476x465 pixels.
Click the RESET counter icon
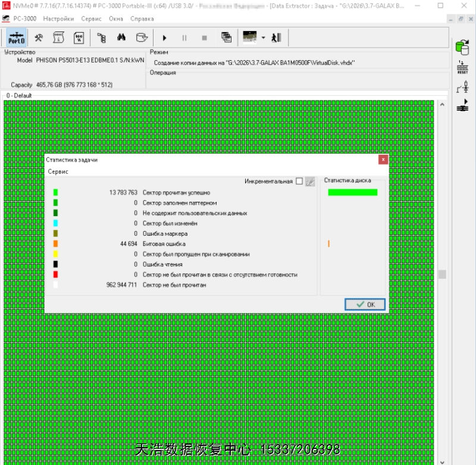[x=462, y=67]
